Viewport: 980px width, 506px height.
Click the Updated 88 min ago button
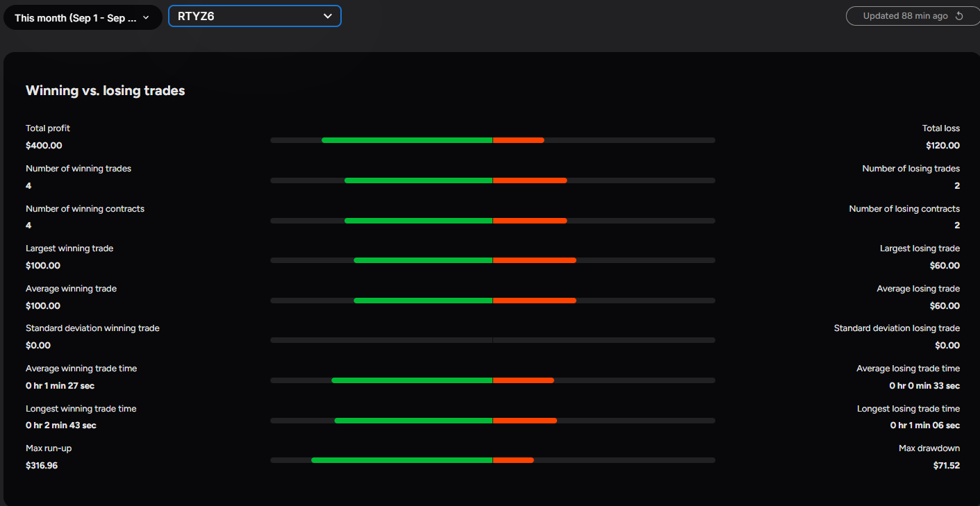[911, 16]
